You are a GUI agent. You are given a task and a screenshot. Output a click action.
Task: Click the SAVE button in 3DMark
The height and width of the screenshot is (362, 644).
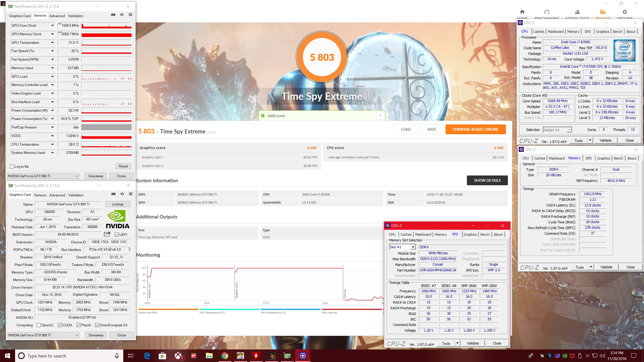pos(432,129)
